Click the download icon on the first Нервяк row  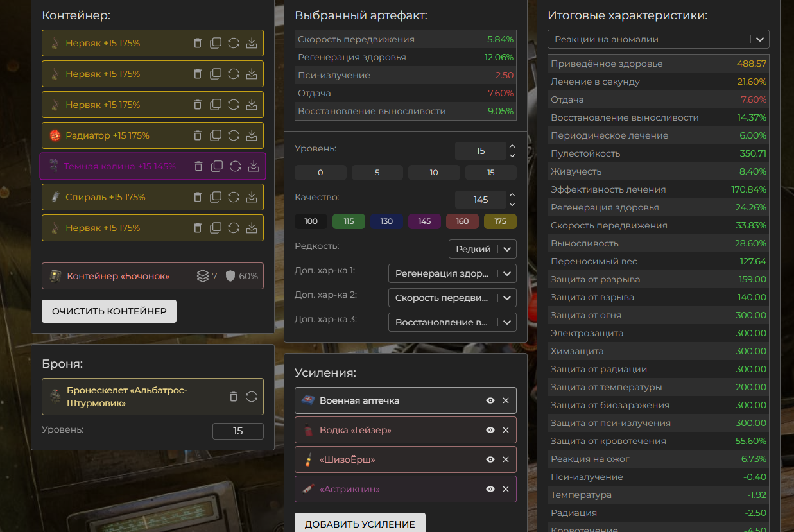(252, 43)
